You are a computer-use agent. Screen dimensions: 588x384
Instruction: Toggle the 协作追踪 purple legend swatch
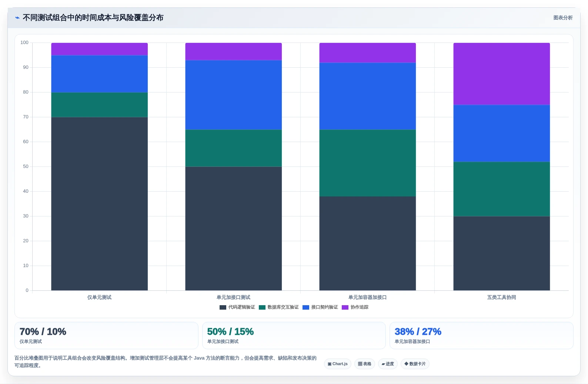345,307
